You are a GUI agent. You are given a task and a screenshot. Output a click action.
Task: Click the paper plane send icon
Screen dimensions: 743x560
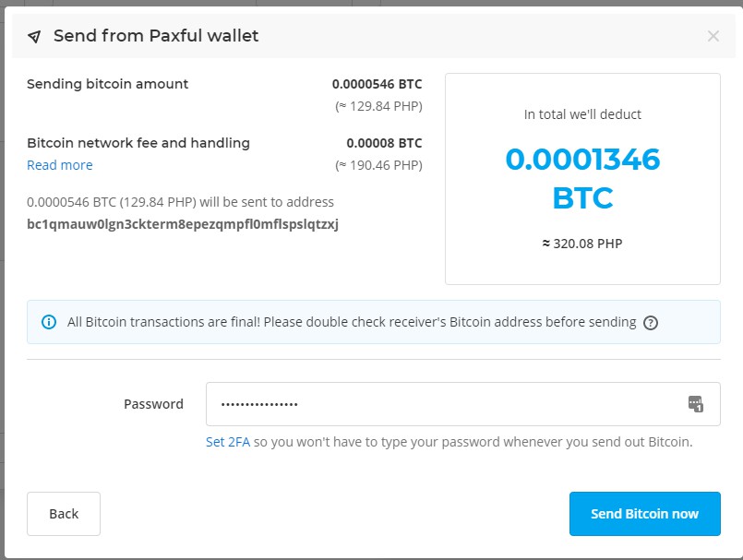pos(34,37)
